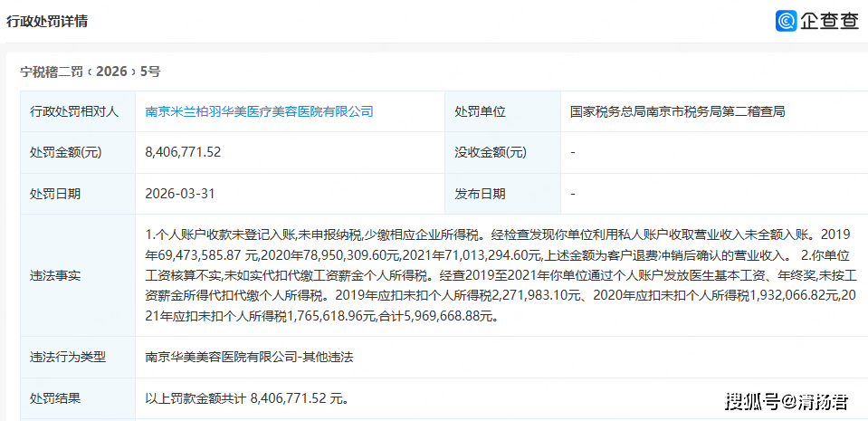The height and width of the screenshot is (421, 868).
Task: Select the penalty amount 8,406,771.52 value
Action: [x=183, y=153]
